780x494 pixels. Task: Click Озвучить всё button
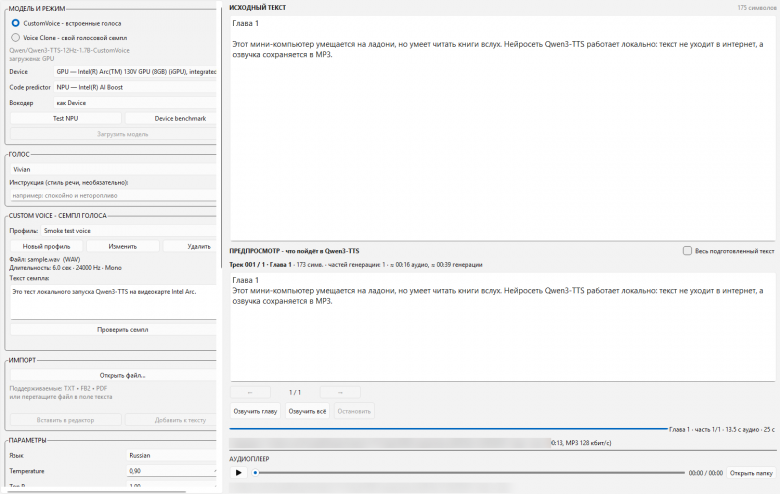307,411
